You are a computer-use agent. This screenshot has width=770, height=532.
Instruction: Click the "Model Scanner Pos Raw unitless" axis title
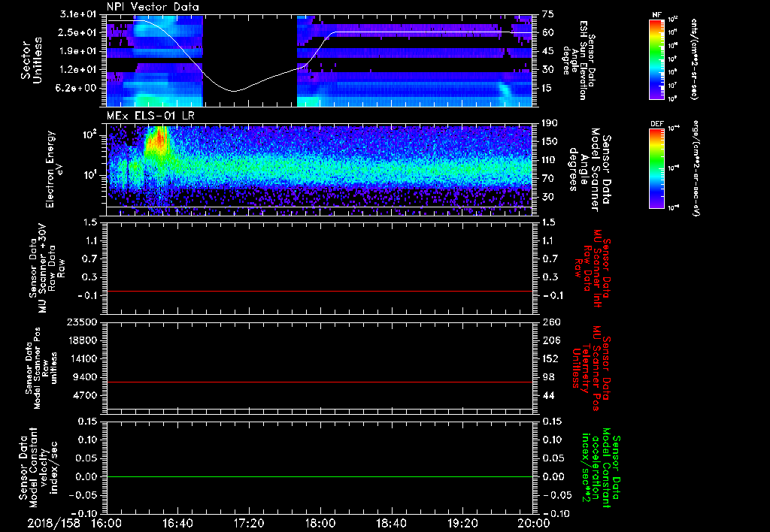pyautogui.click(x=40, y=368)
